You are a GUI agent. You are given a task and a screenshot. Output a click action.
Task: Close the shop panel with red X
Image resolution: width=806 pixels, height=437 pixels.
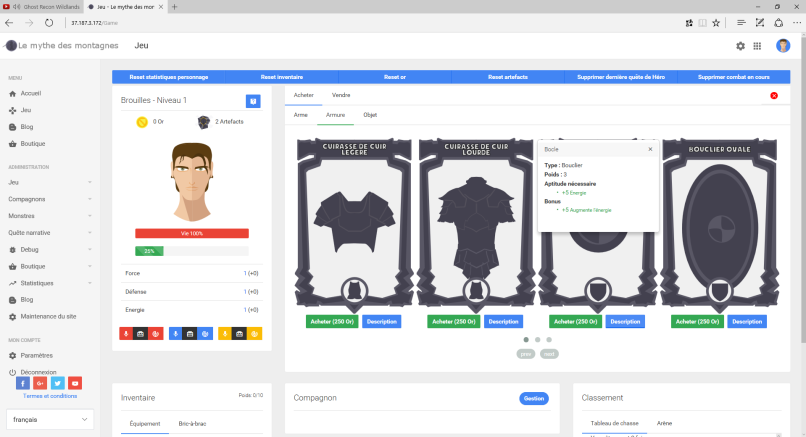coord(773,95)
